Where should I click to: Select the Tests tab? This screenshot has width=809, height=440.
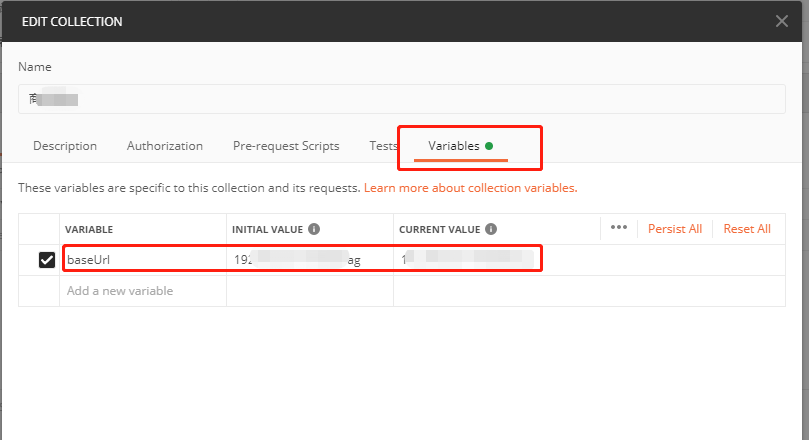coord(383,146)
